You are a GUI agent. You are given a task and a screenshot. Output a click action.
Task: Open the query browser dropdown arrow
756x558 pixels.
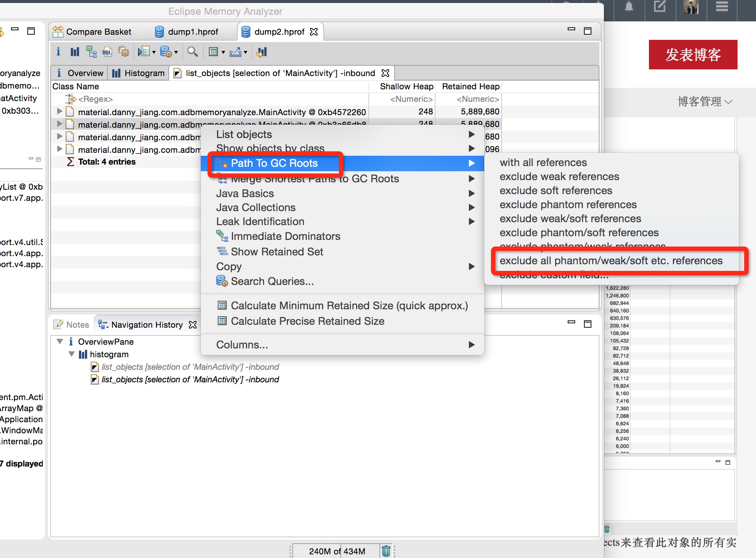(x=176, y=52)
